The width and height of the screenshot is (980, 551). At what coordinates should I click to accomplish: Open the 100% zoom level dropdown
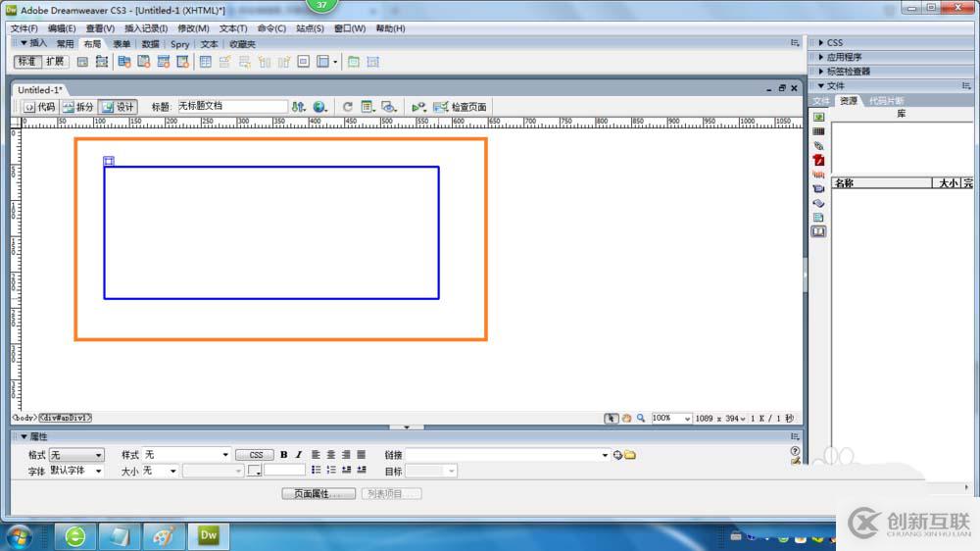point(671,419)
